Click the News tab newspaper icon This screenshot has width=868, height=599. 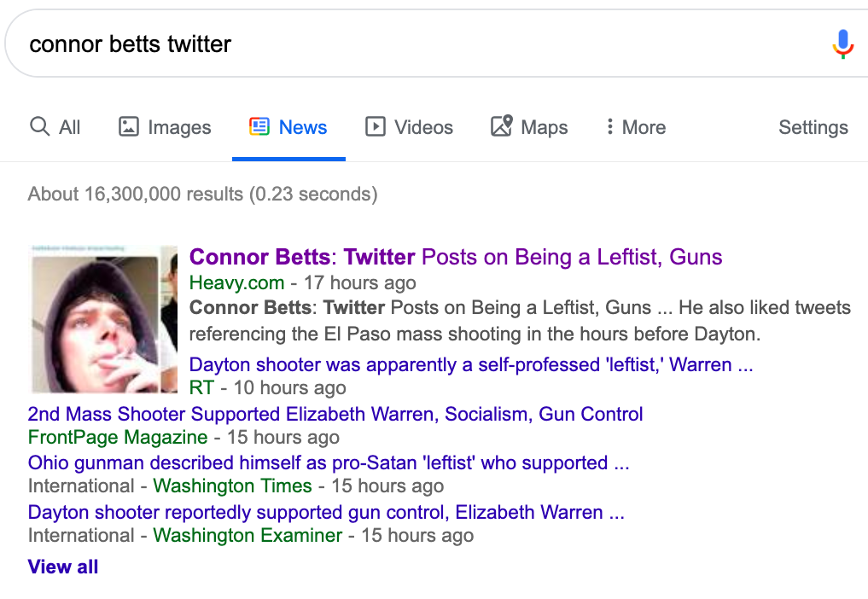tap(259, 127)
